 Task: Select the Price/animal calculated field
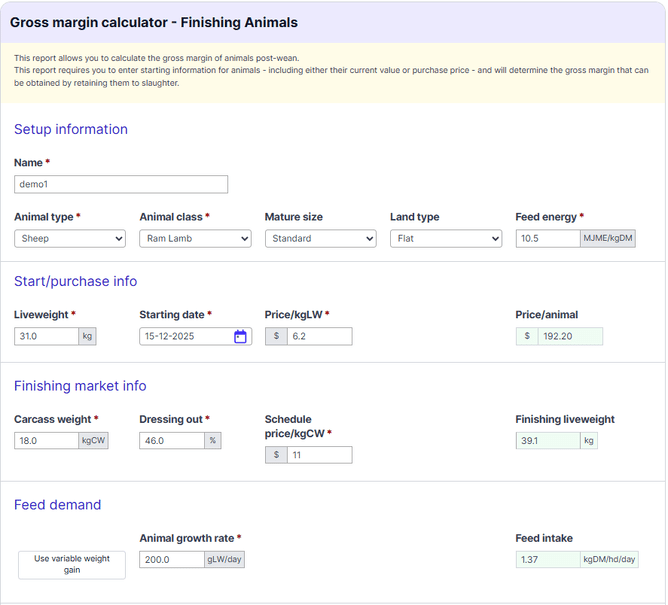tap(569, 337)
